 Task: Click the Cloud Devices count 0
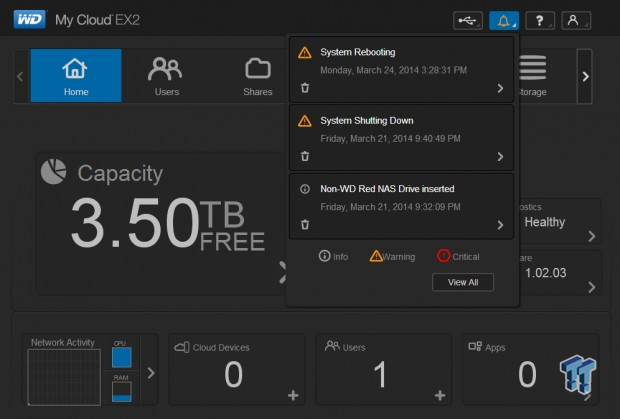(x=233, y=374)
